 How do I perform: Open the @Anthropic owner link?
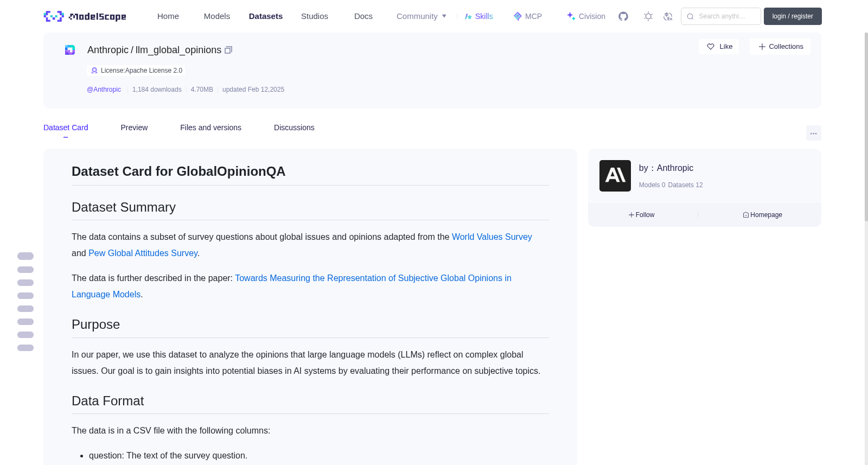(x=104, y=90)
